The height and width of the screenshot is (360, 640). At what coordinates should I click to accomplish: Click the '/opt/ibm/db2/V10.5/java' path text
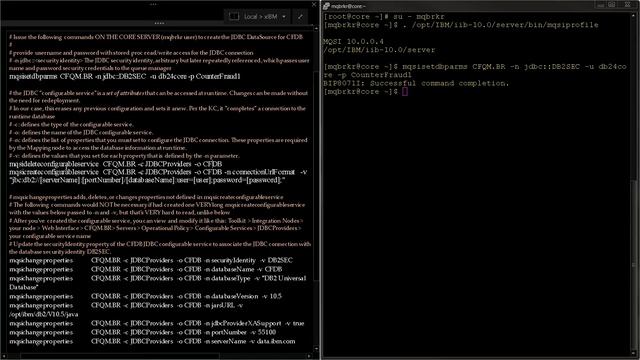click(44, 314)
